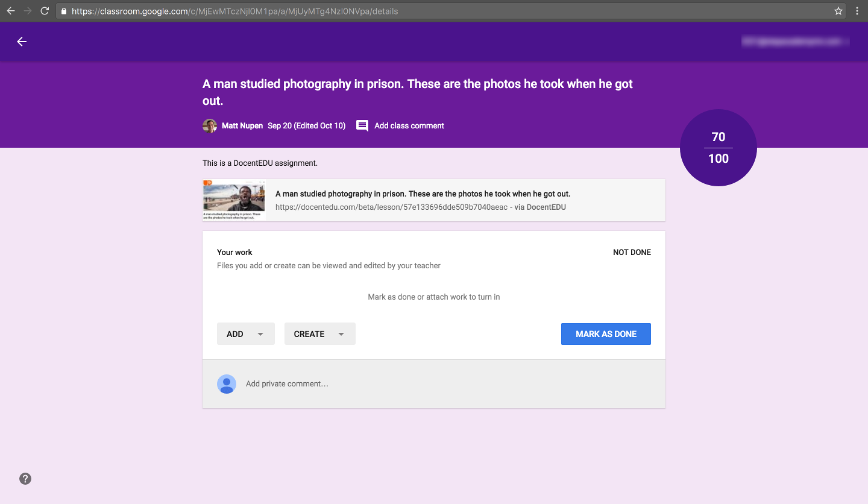This screenshot has height=504, width=868.
Task: Click the Add class comment link
Action: point(409,126)
